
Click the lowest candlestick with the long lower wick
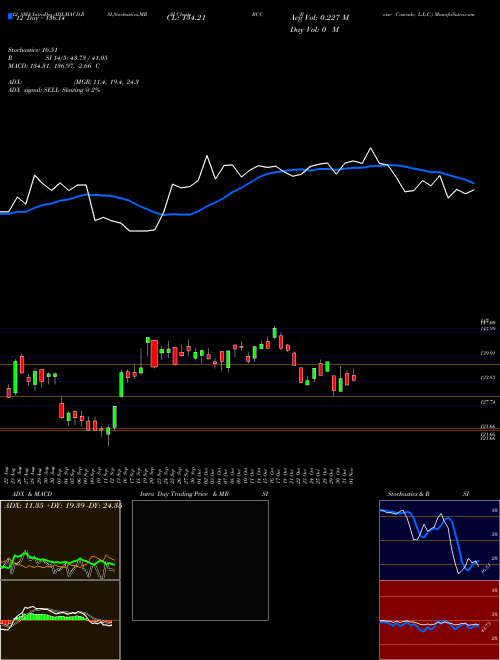108,434
